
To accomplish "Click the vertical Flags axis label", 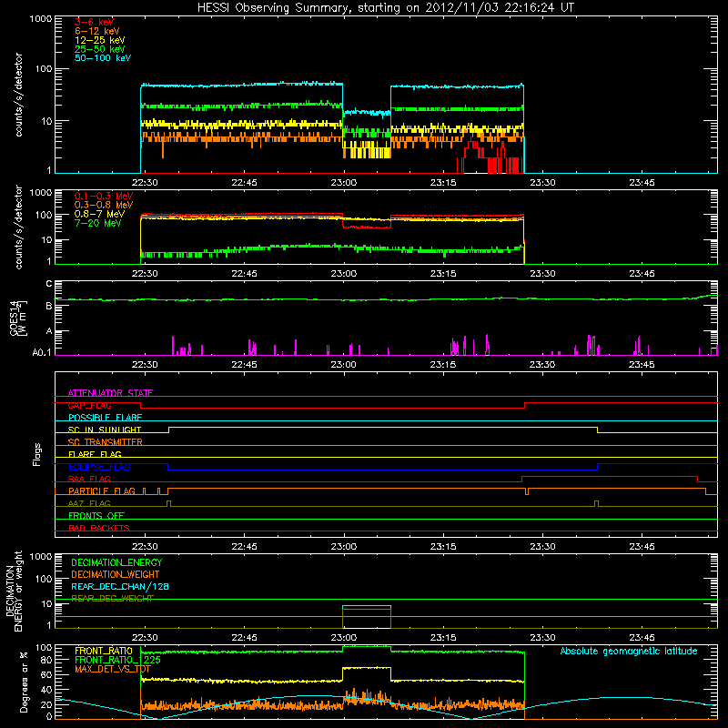I will 37,454.
